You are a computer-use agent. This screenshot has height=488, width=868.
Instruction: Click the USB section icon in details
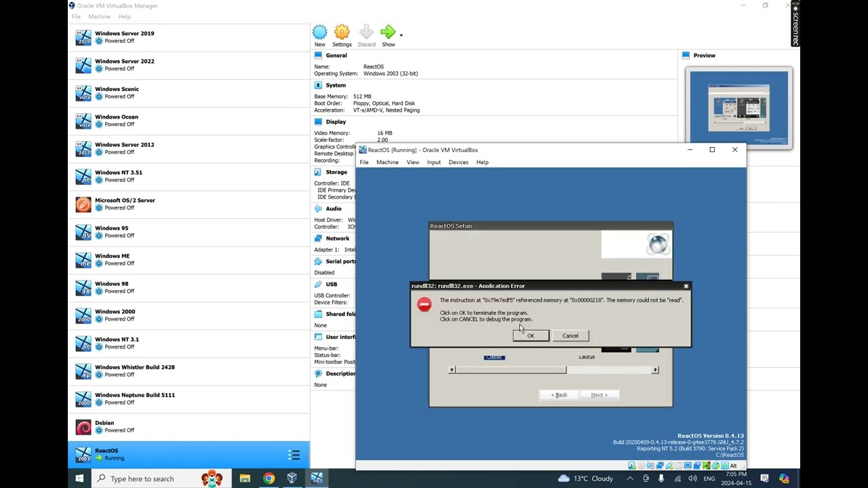[x=318, y=285]
